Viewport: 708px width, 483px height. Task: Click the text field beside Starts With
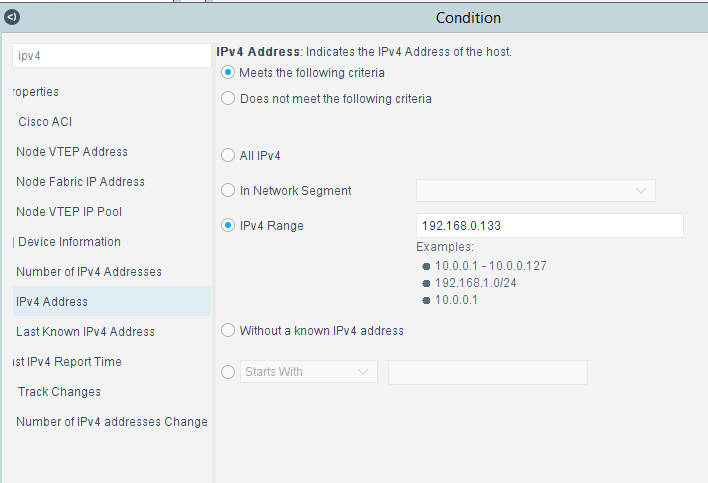coord(488,372)
